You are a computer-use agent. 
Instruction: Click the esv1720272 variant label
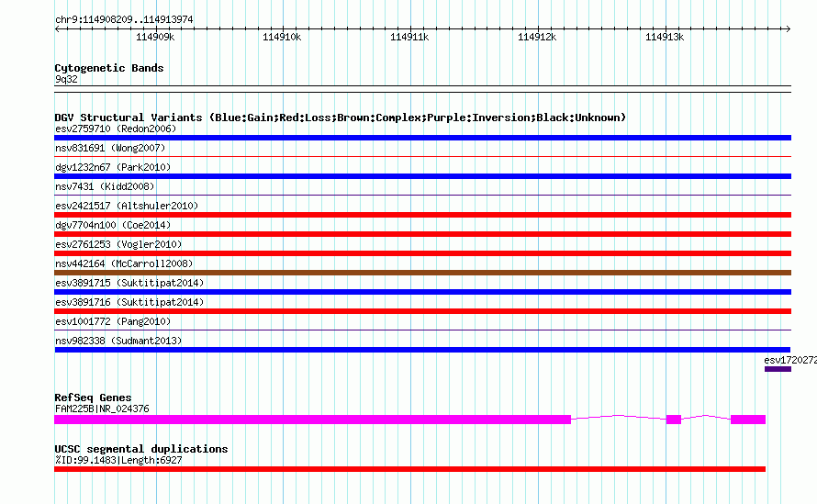click(789, 360)
